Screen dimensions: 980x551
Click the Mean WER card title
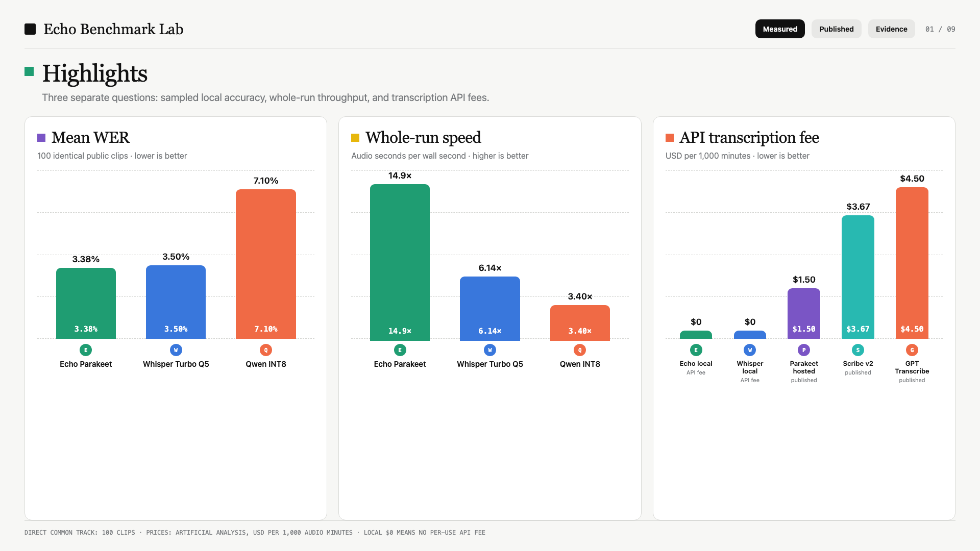(x=90, y=137)
